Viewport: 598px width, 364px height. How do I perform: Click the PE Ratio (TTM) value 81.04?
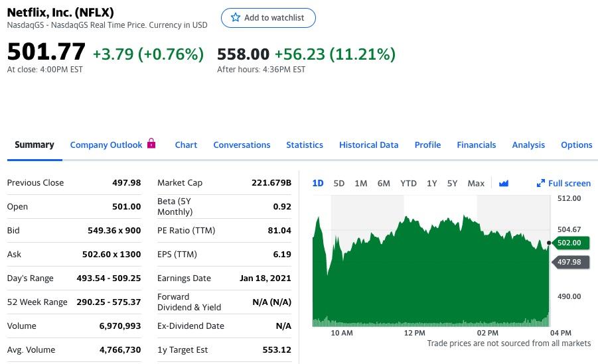[279, 230]
